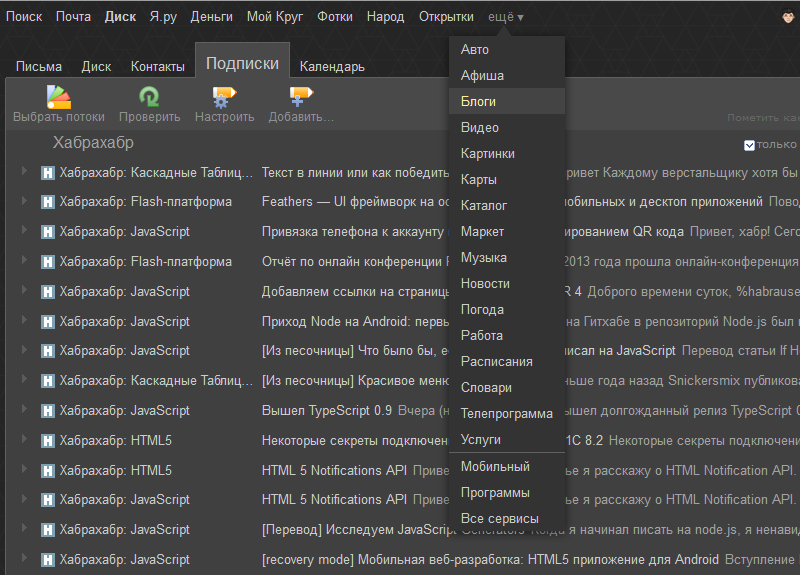The width and height of the screenshot is (800, 575).
Task: Choose Блоги in the dropdown menu
Action: click(507, 101)
